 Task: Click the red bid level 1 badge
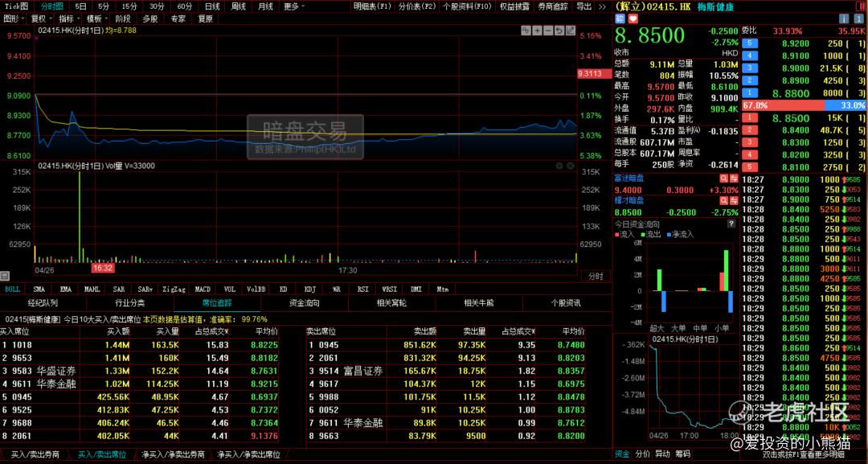click(750, 117)
